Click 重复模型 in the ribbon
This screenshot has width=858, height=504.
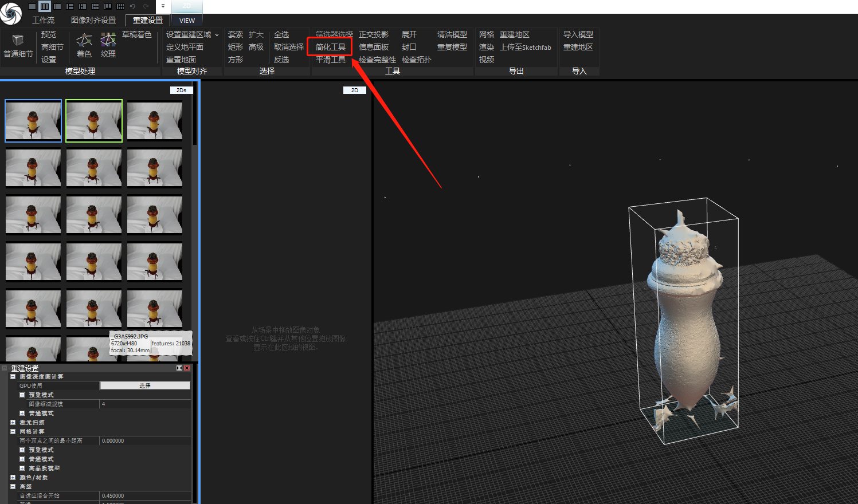(x=452, y=47)
